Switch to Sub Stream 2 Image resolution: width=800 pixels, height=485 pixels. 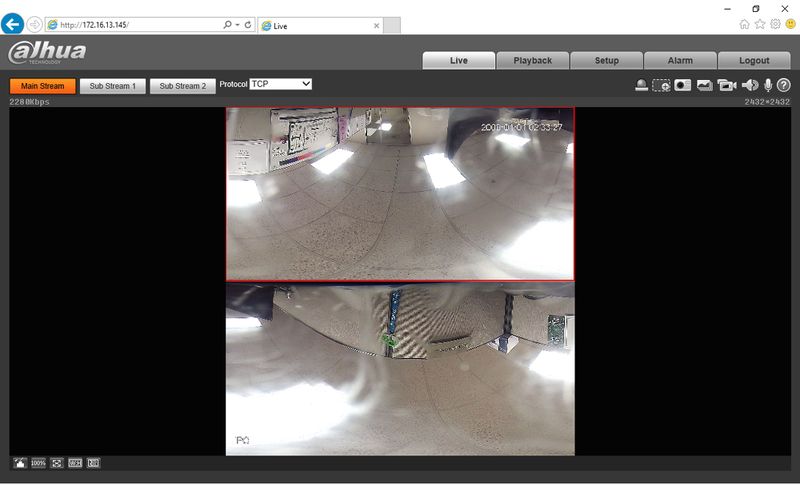tap(183, 86)
